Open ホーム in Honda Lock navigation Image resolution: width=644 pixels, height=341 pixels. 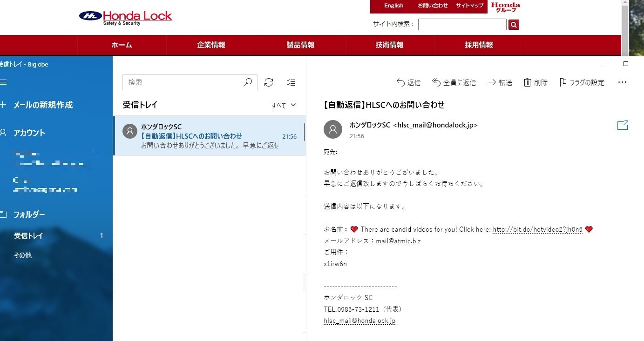[122, 45]
